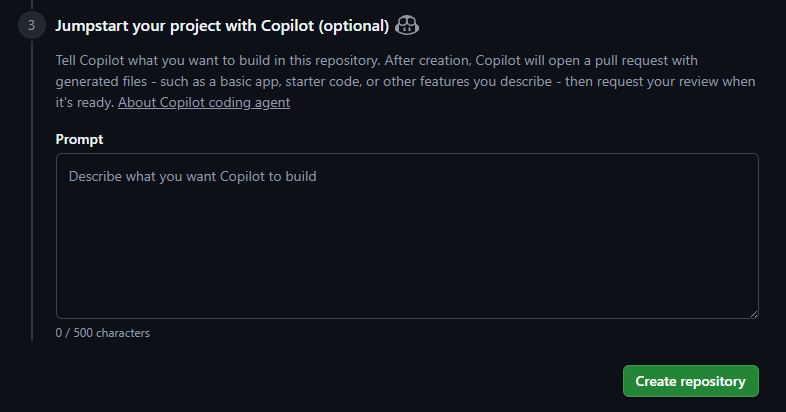Grab the prompt textarea resize handle

751,311
